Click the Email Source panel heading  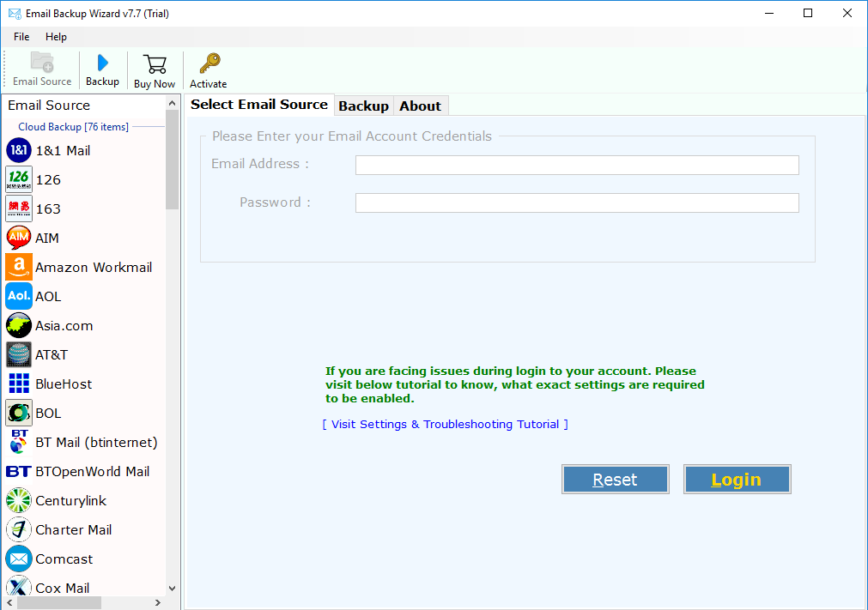tap(49, 105)
